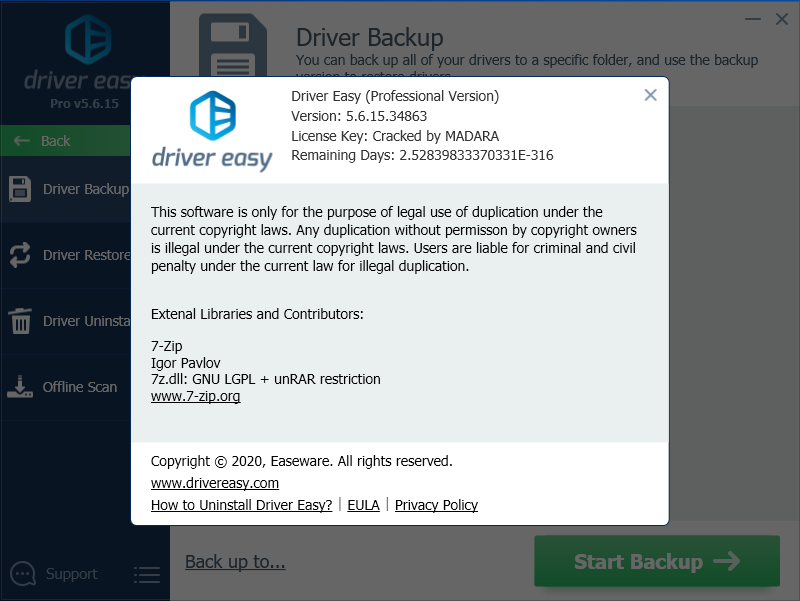
Task: Open the www.7-zip.org link
Action: tap(195, 396)
